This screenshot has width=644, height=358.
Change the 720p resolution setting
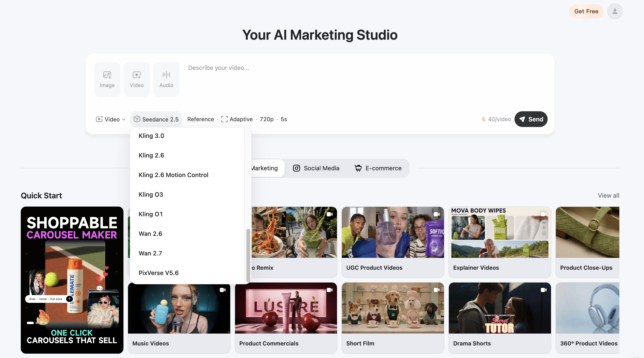click(266, 119)
